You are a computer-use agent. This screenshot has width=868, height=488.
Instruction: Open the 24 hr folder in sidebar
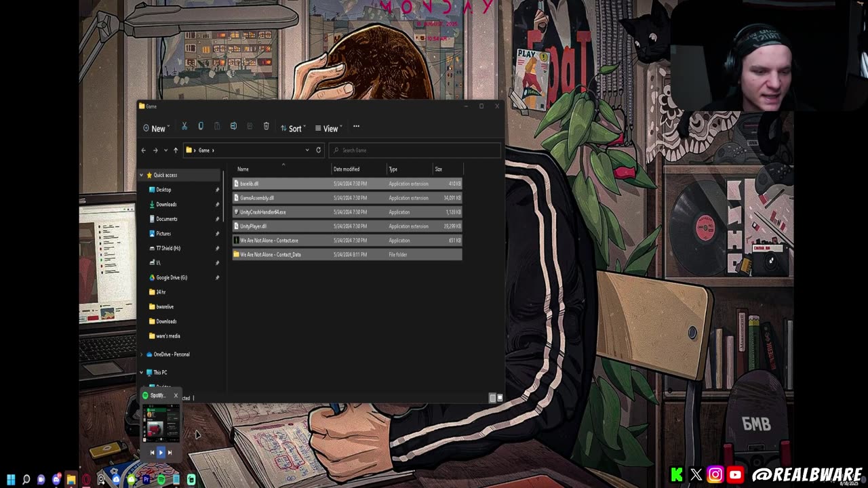tap(160, 292)
